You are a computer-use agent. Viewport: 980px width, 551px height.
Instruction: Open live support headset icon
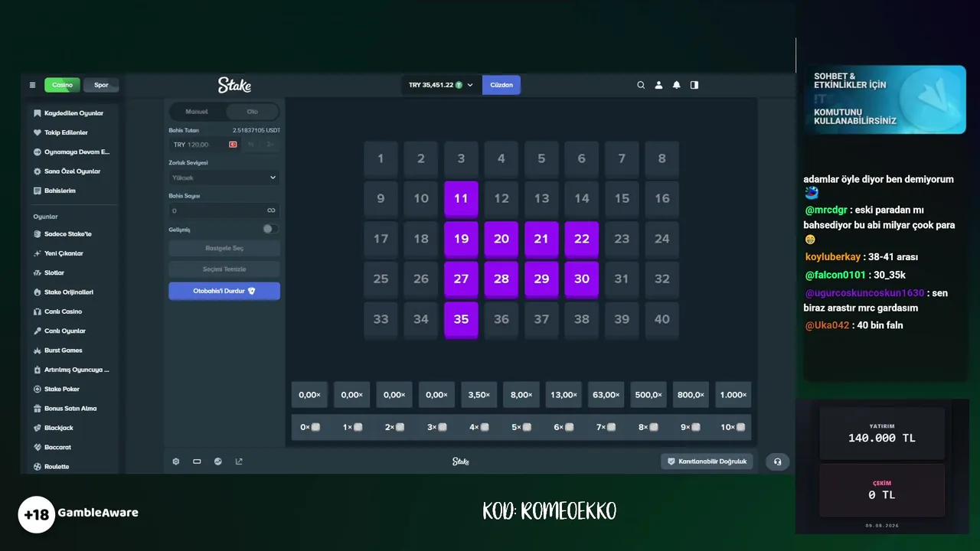point(777,461)
